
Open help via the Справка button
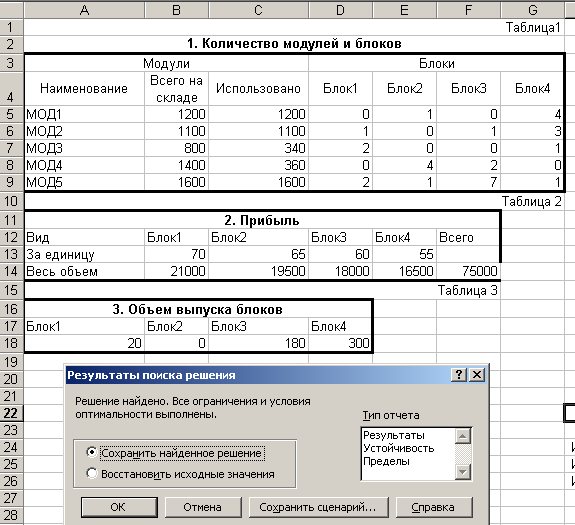click(x=433, y=507)
